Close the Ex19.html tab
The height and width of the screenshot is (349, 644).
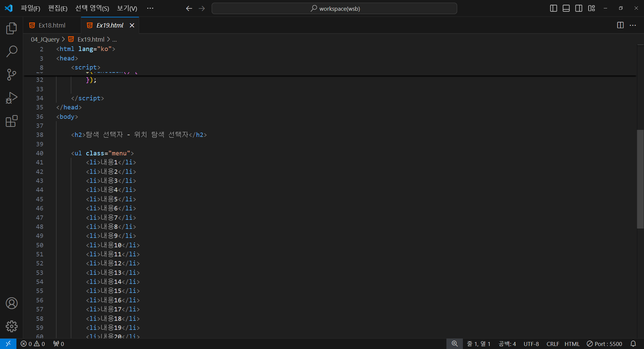click(x=132, y=25)
